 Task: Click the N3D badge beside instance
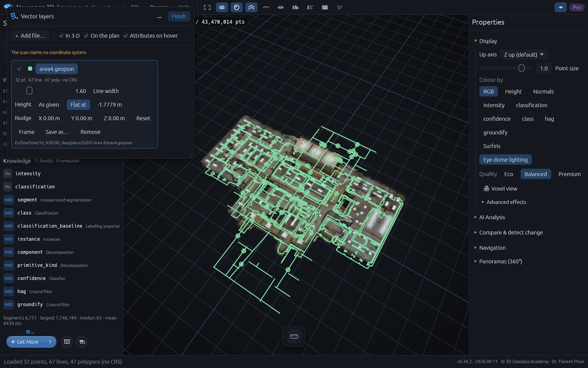8,239
